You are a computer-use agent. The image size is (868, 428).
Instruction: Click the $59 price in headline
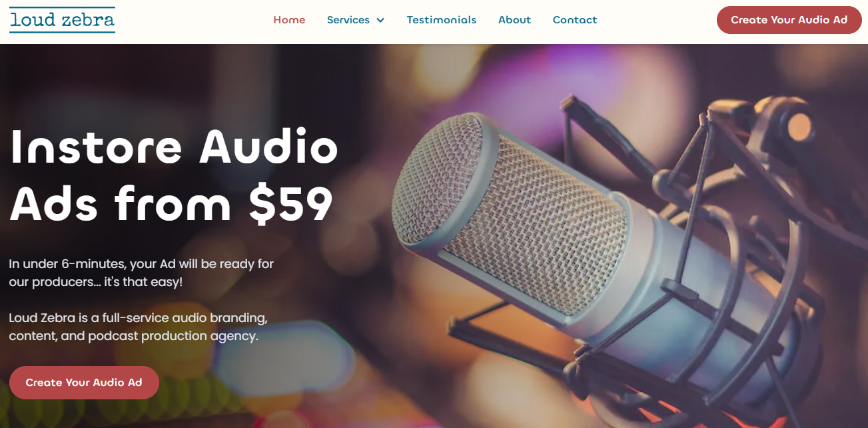[x=290, y=203]
